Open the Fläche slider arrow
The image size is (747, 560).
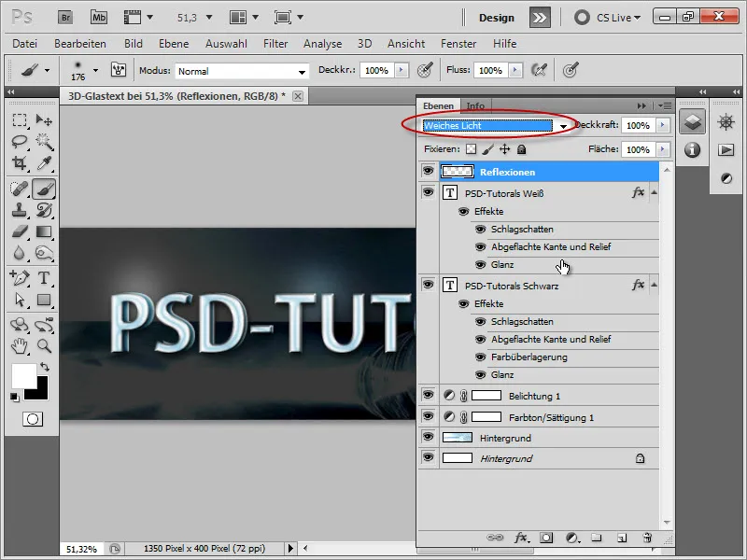(x=663, y=149)
